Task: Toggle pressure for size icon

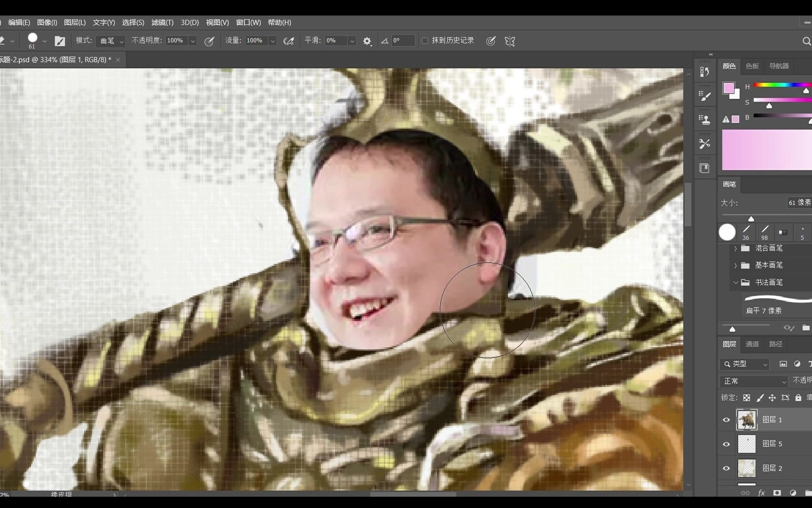Action: [x=491, y=41]
